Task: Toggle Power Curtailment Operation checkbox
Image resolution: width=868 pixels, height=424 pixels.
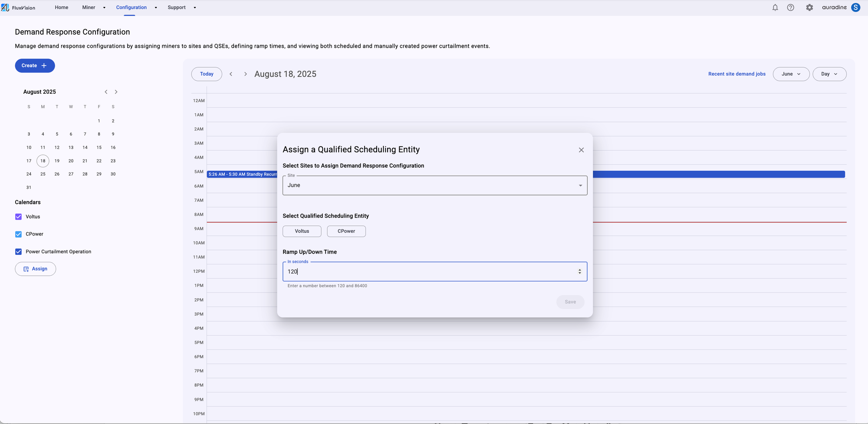Action: [x=18, y=251]
